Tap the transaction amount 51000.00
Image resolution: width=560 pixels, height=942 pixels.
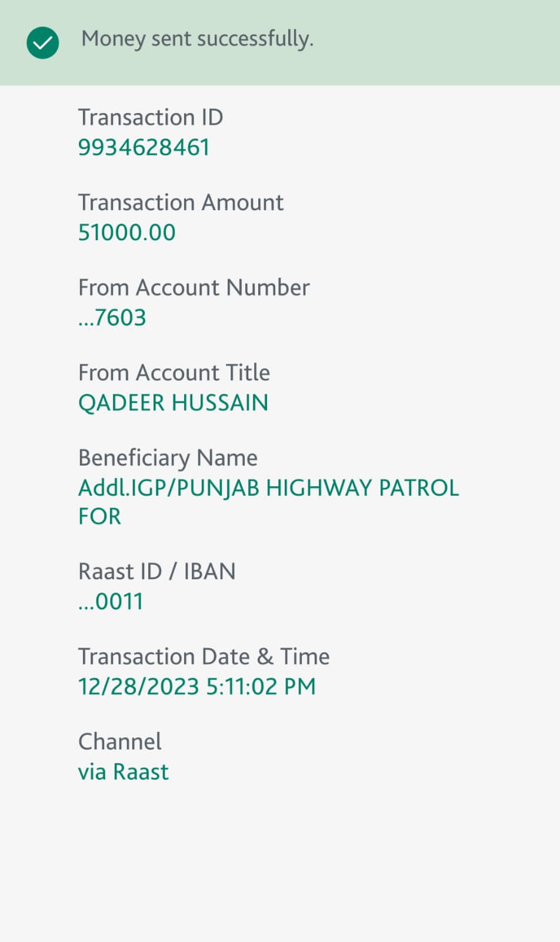click(127, 233)
